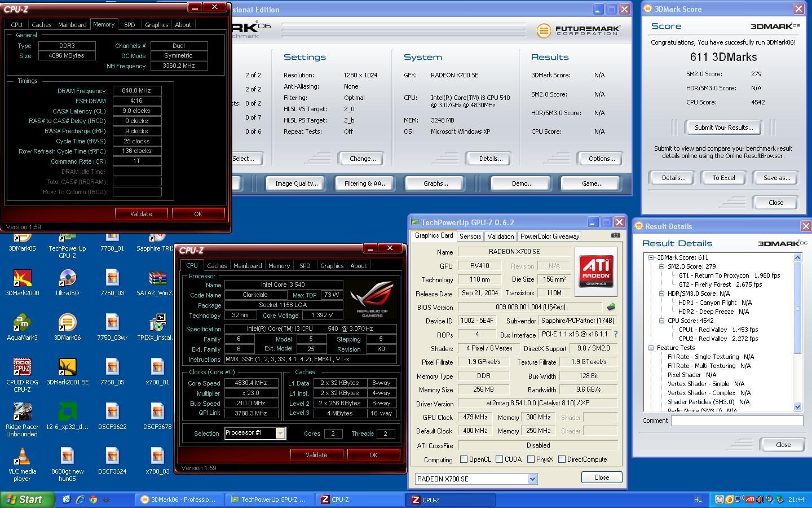
Task: Click ATI tray icon in system tray
Action: [x=750, y=500]
